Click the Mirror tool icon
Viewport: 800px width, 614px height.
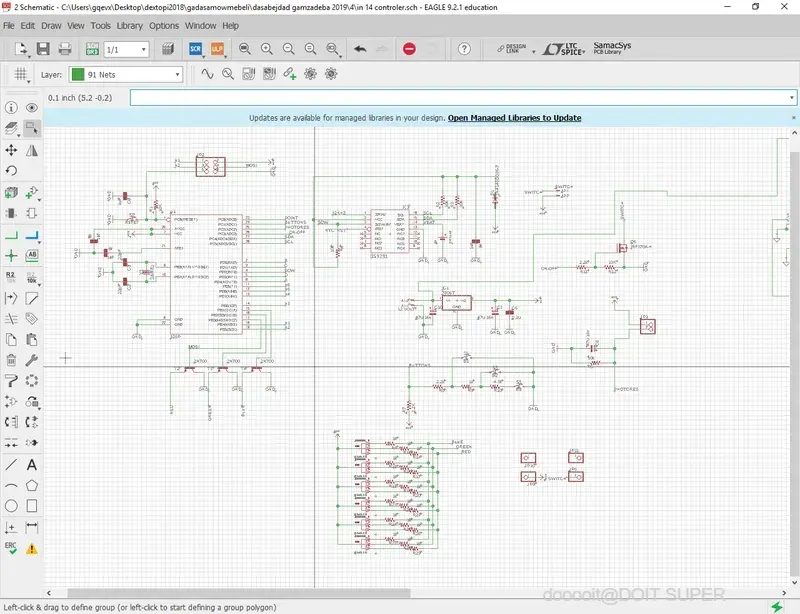pos(32,149)
